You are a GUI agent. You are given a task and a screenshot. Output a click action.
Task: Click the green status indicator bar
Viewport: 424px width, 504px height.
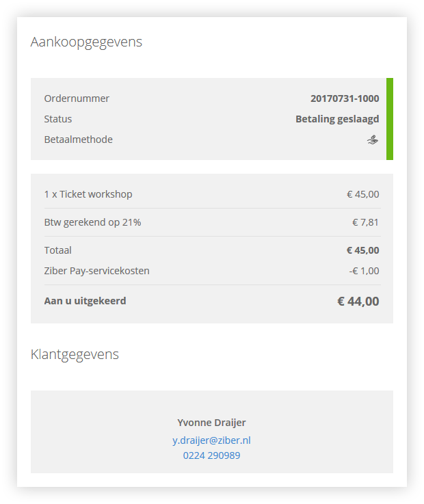[x=390, y=119]
